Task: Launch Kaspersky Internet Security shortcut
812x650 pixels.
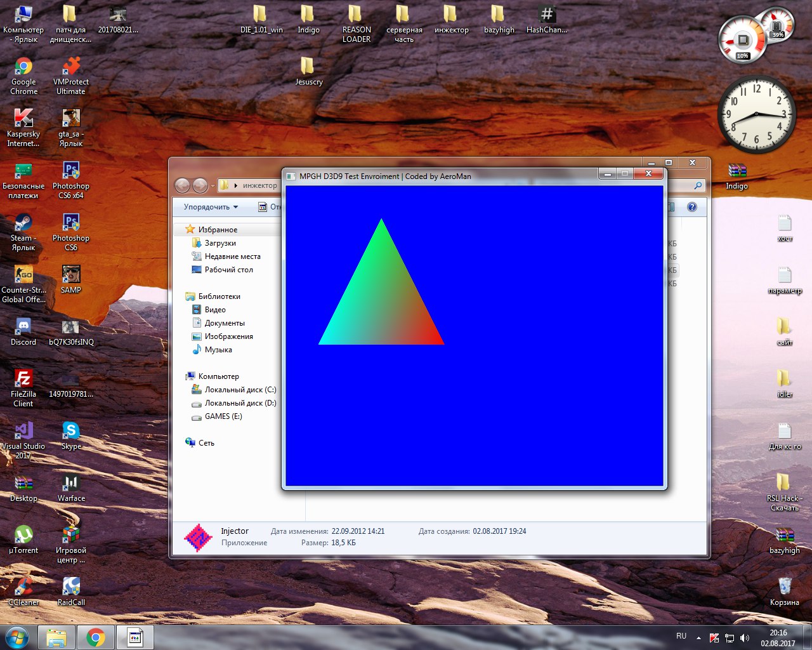Action: click(x=23, y=119)
